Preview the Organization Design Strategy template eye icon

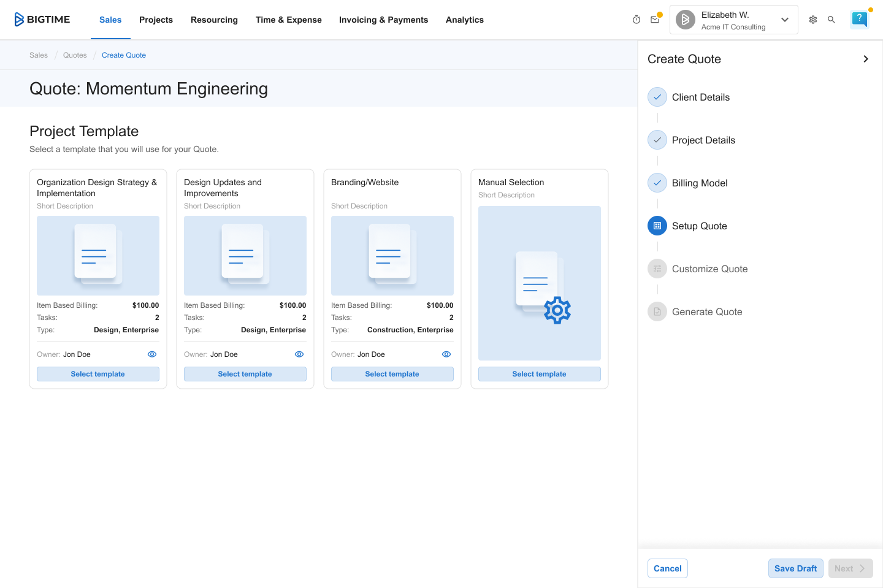click(x=152, y=354)
